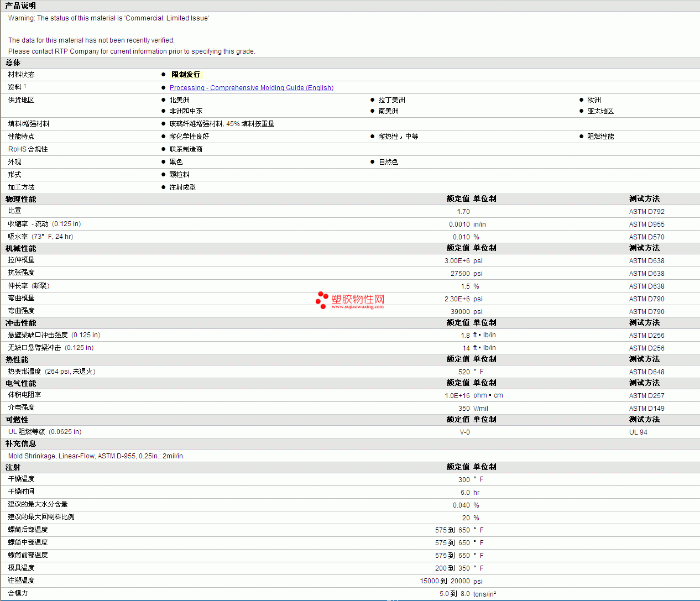Click the mold temperature range 200 到 350
The width and height of the screenshot is (700, 601).
[452, 568]
